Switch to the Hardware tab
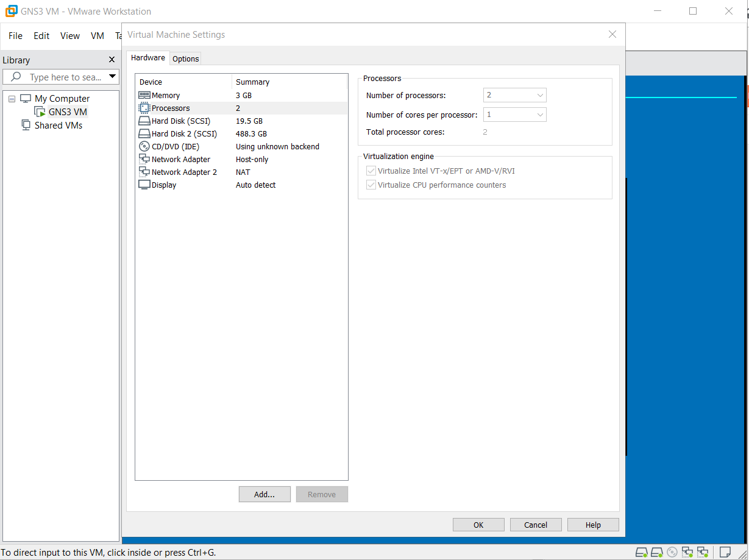This screenshot has height=560, width=749. click(148, 58)
